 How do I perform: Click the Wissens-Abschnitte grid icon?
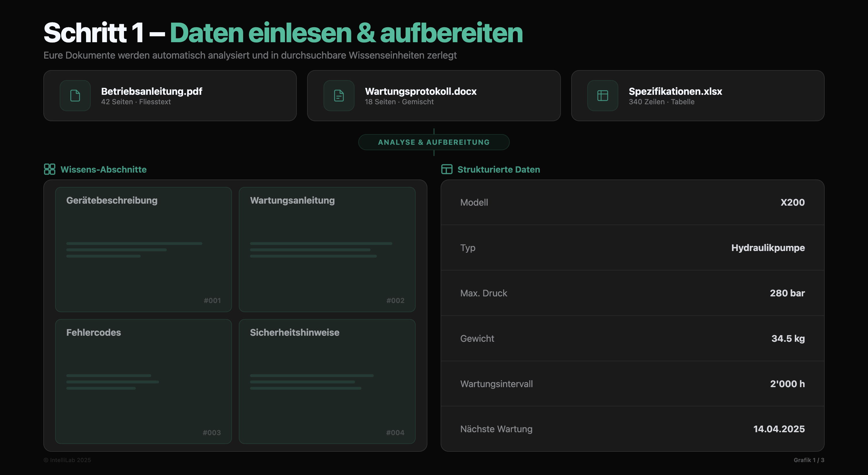pyautogui.click(x=50, y=169)
